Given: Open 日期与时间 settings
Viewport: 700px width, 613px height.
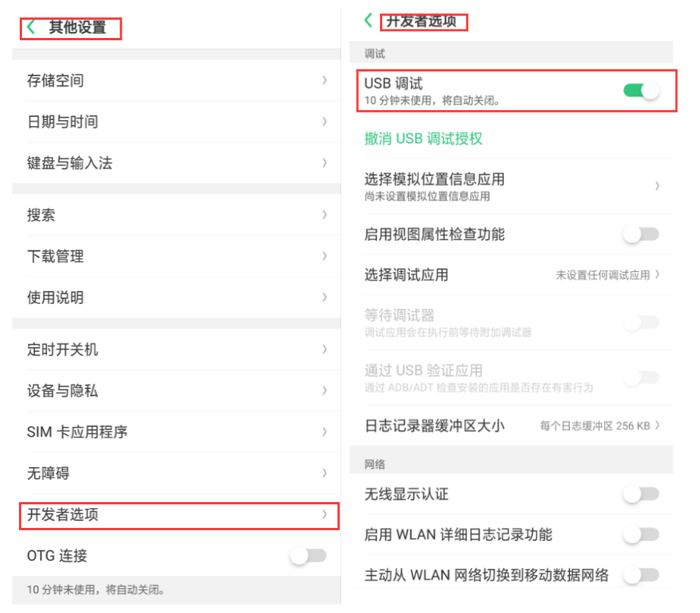Looking at the screenshot, I should 176,122.
